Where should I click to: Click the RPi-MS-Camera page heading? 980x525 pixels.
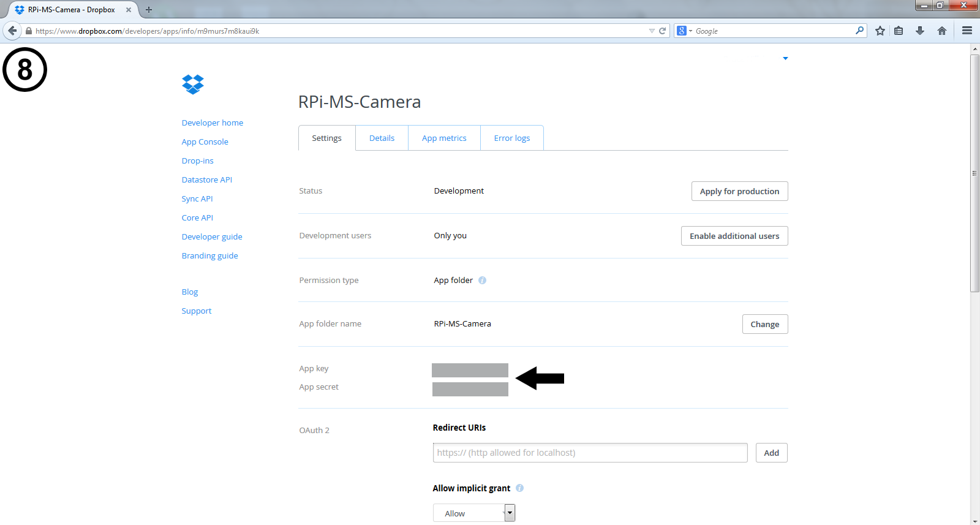(360, 102)
